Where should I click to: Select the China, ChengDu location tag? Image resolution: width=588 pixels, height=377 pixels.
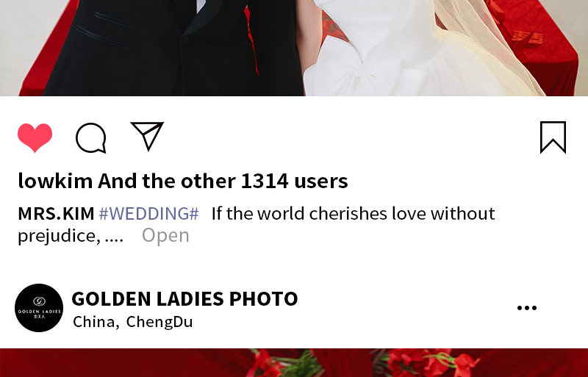133,321
